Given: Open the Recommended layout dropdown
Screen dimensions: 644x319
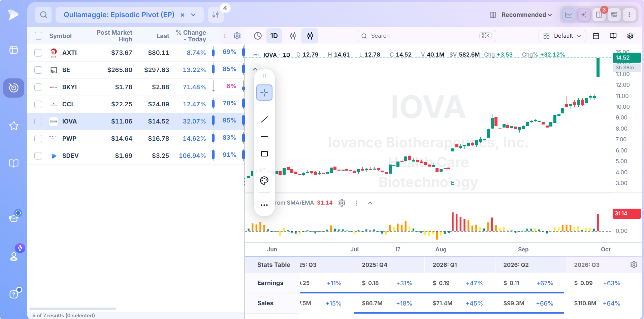Looking at the screenshot, I should [x=521, y=15].
